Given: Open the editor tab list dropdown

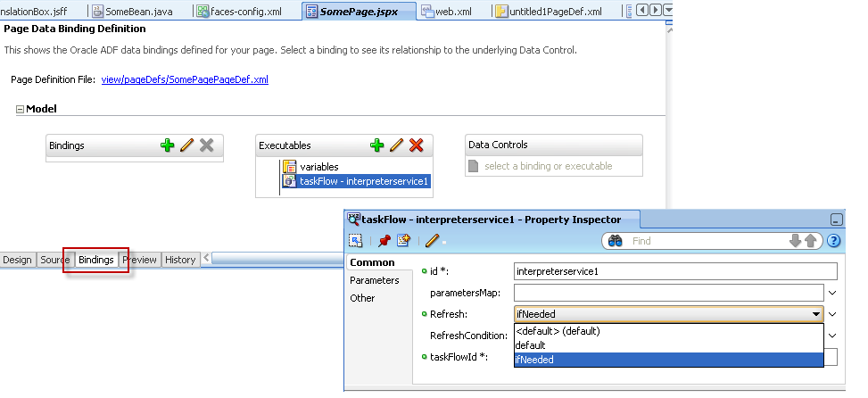Looking at the screenshot, I should point(668,10).
